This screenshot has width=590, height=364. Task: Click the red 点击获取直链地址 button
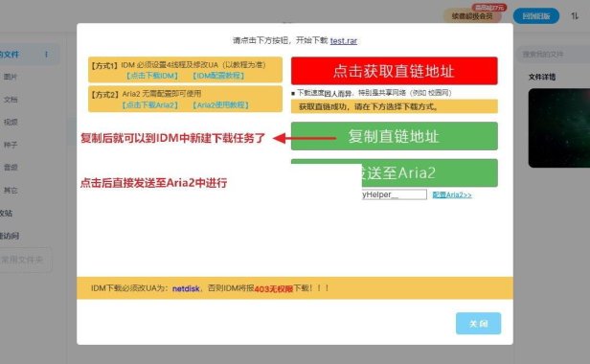tap(394, 71)
